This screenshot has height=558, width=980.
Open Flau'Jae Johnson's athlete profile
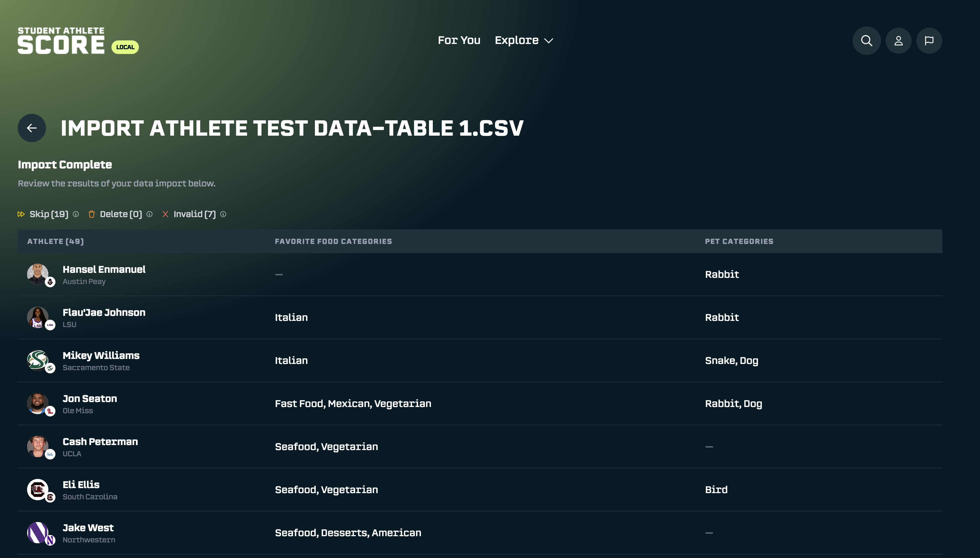(104, 313)
